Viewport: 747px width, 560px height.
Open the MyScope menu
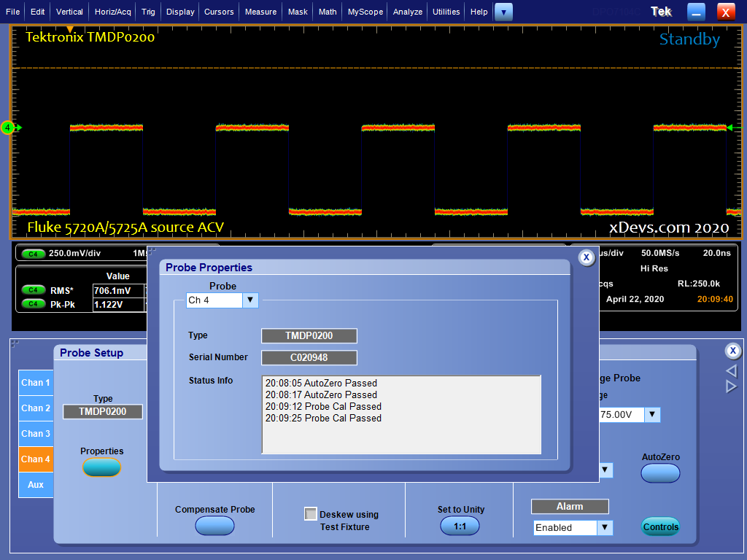(x=365, y=12)
